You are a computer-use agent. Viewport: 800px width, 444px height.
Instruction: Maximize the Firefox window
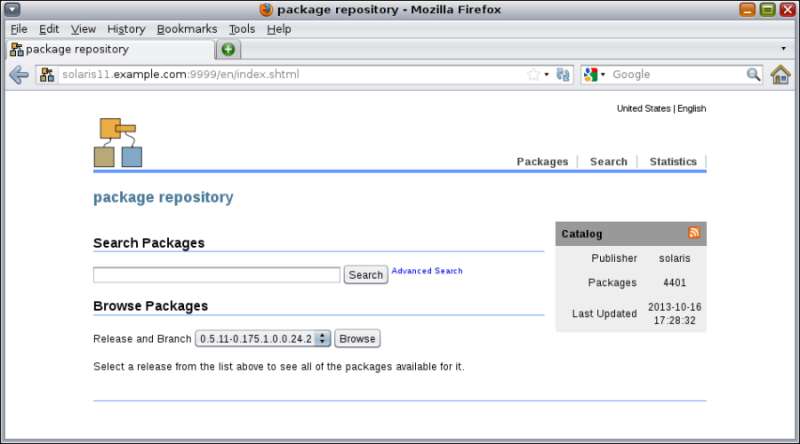pyautogui.click(x=767, y=10)
